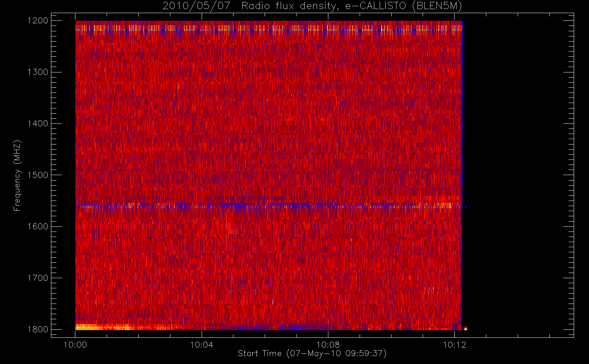Select the 1500 frequency tick label

(38, 175)
